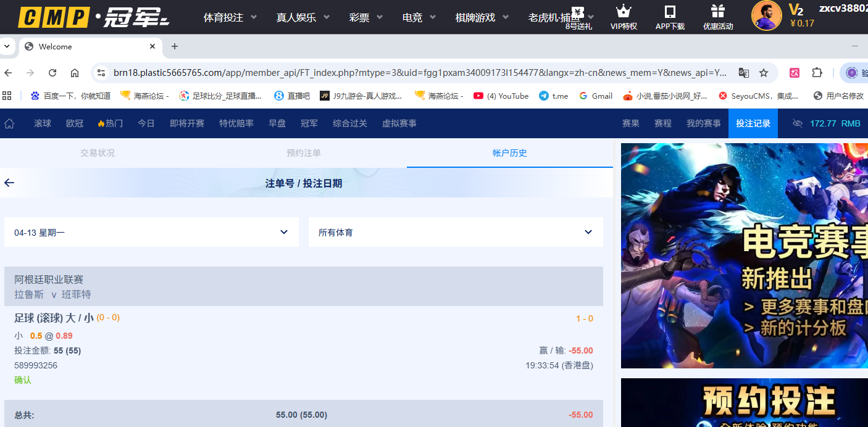Screen dimensions: 868x427
Task: Click the 投注记录 button
Action: pyautogui.click(x=753, y=123)
